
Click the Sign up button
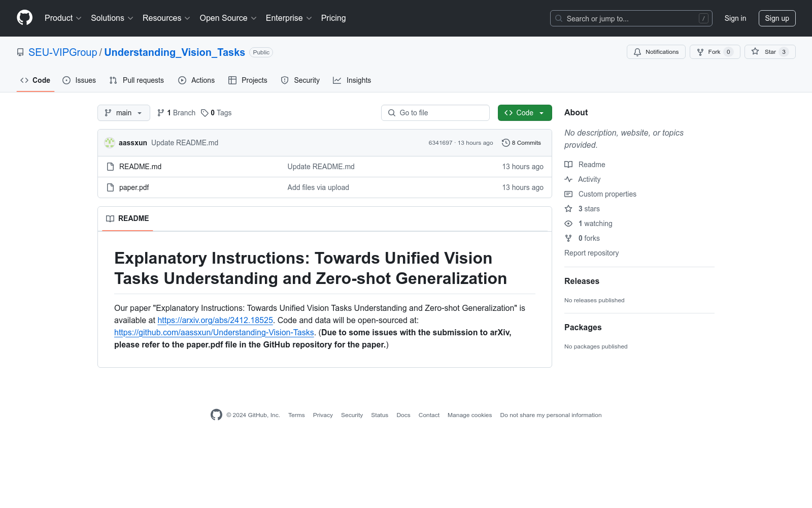[777, 18]
